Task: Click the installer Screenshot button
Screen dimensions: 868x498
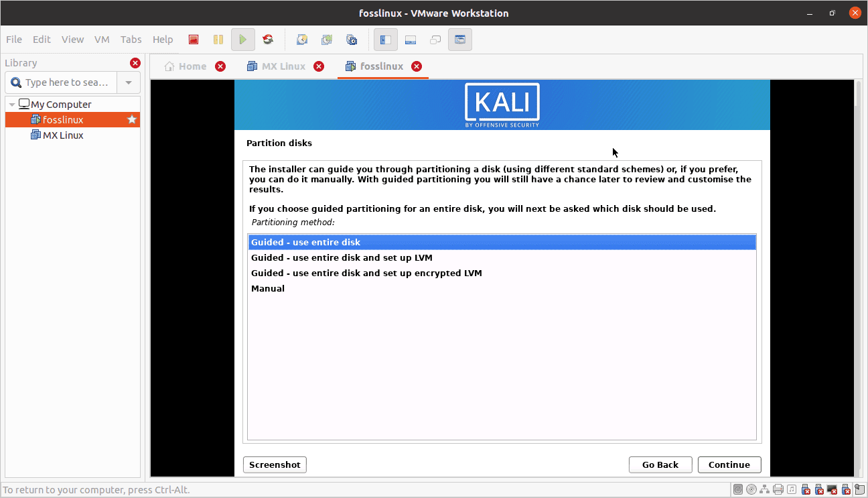Action: pos(275,464)
